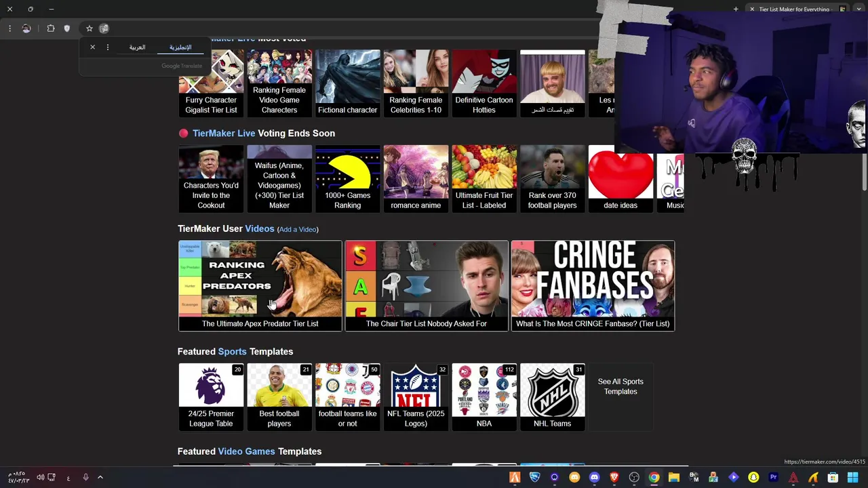This screenshot has width=868, height=488.
Task: Open Characters You'd Invite to the Cookout
Action: [211, 178]
